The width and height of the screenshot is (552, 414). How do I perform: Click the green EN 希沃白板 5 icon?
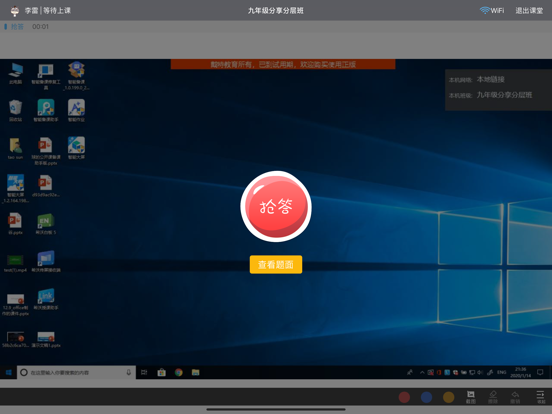tap(46, 224)
